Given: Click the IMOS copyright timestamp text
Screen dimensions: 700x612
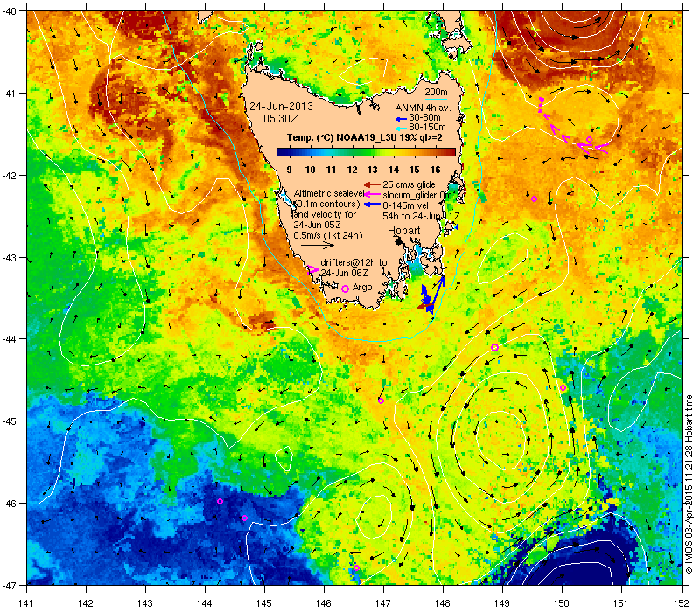Looking at the screenshot, I should (x=689, y=484).
